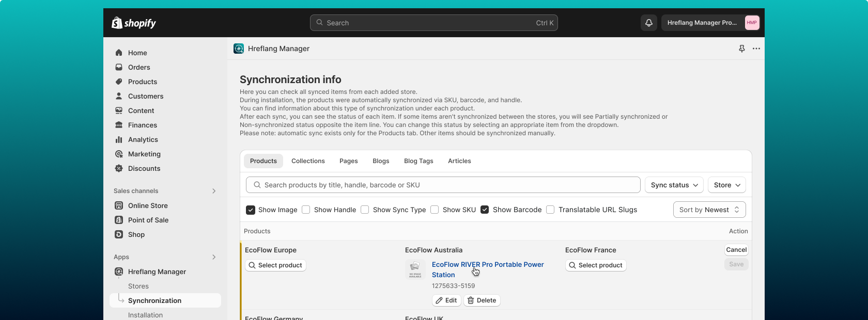The width and height of the screenshot is (868, 320).
Task: Pin the app with the pin icon
Action: (x=742, y=49)
